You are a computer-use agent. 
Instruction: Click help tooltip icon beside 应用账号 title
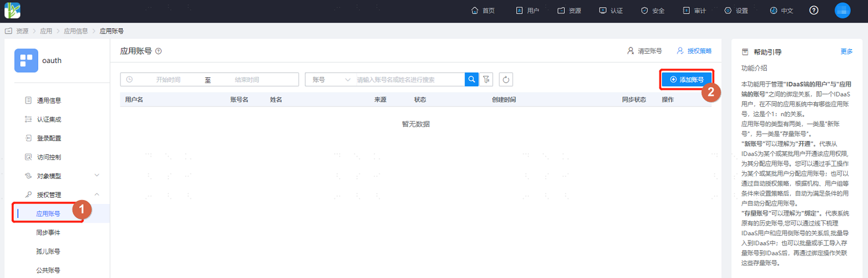coord(159,51)
